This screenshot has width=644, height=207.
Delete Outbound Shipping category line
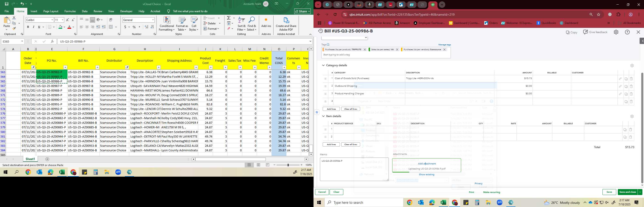pos(631,86)
